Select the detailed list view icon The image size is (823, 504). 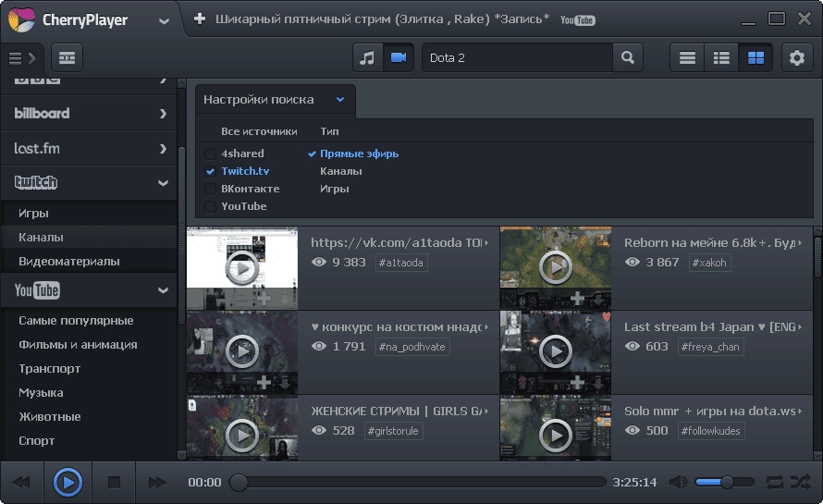coord(721,57)
